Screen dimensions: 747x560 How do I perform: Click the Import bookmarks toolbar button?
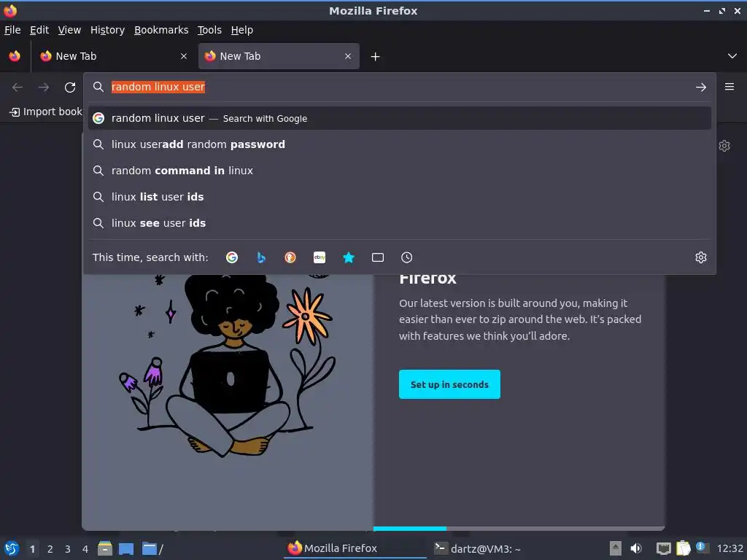(x=46, y=112)
